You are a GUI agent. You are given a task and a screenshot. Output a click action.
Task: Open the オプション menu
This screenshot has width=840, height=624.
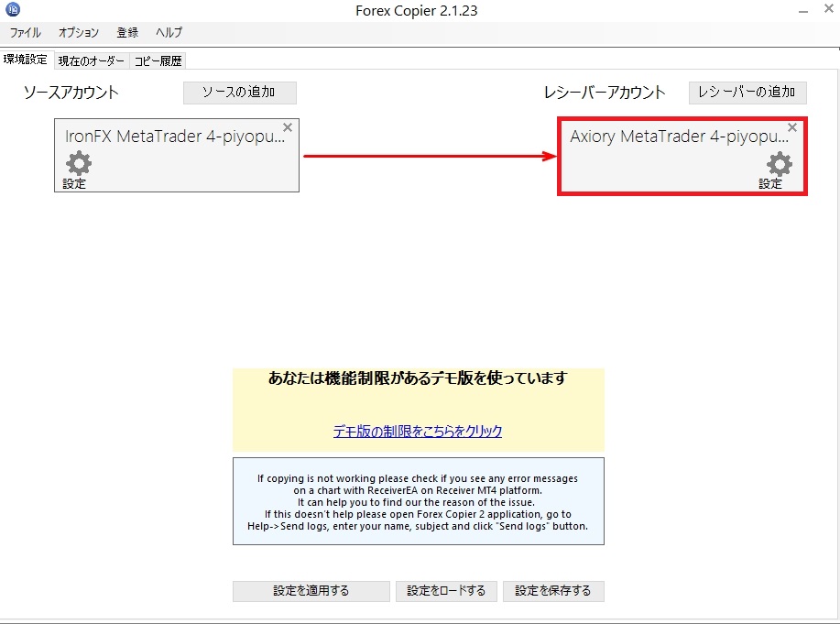78,32
